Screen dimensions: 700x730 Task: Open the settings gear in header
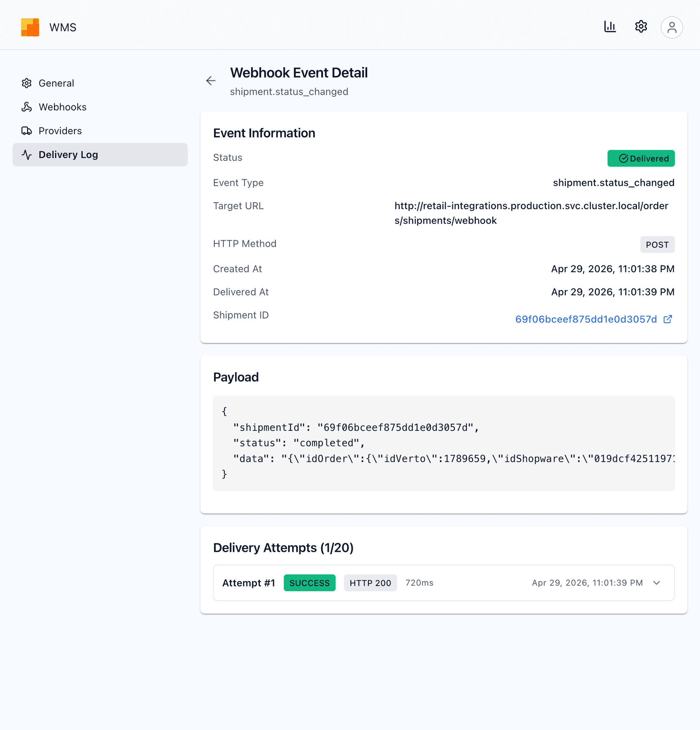[x=641, y=27]
